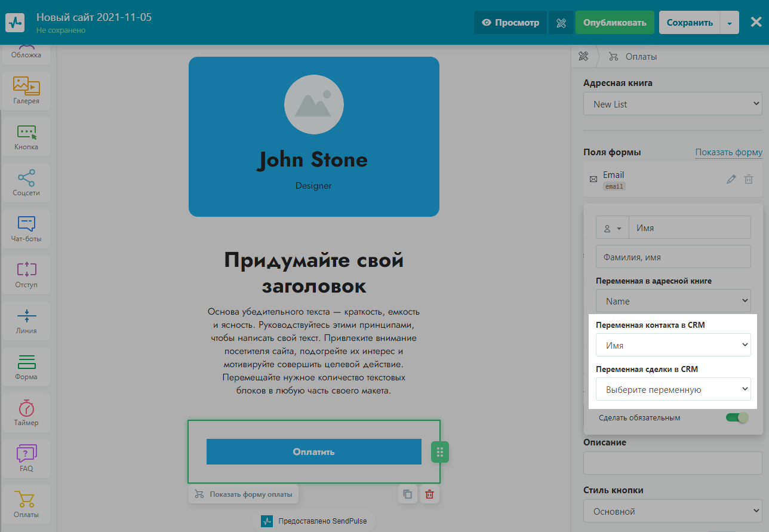Click the avatar image placeholder

pos(314,104)
